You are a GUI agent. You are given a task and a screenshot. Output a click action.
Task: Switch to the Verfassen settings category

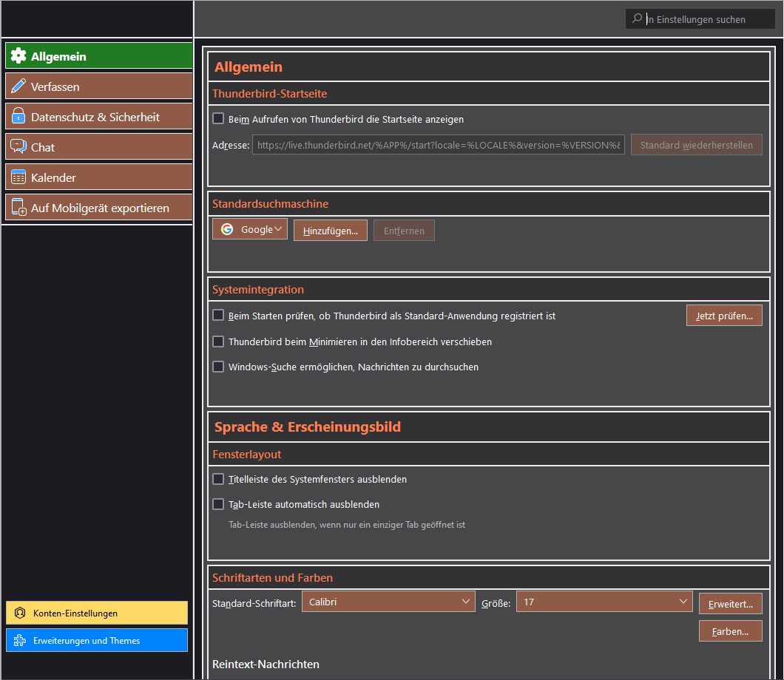pyautogui.click(x=98, y=86)
